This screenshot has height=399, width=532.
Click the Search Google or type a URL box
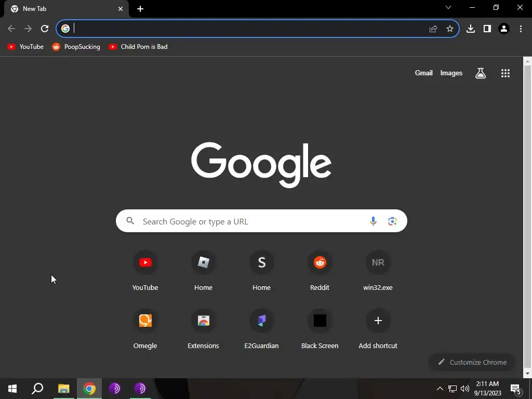point(261,221)
